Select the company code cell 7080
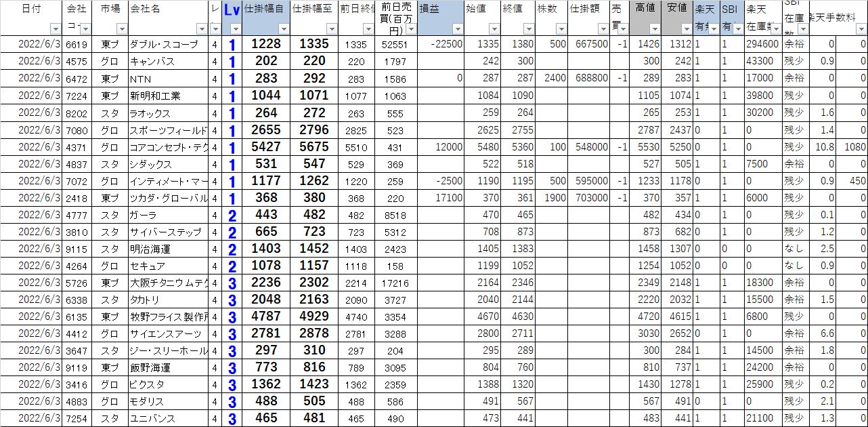Image resolution: width=868 pixels, height=427 pixels. [77, 130]
